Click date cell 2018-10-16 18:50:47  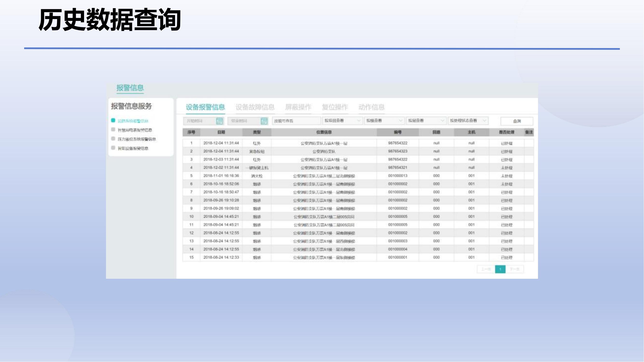221,192
